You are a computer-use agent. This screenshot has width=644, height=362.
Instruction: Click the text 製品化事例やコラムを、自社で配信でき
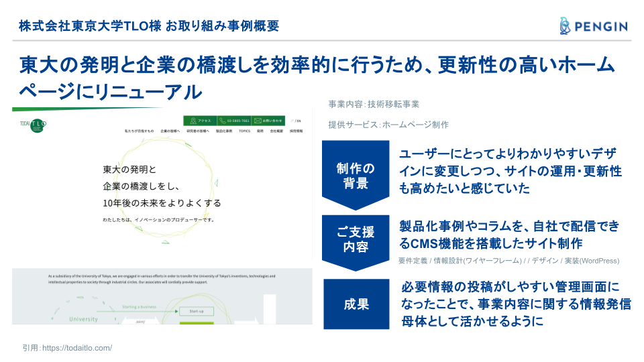[509, 226]
